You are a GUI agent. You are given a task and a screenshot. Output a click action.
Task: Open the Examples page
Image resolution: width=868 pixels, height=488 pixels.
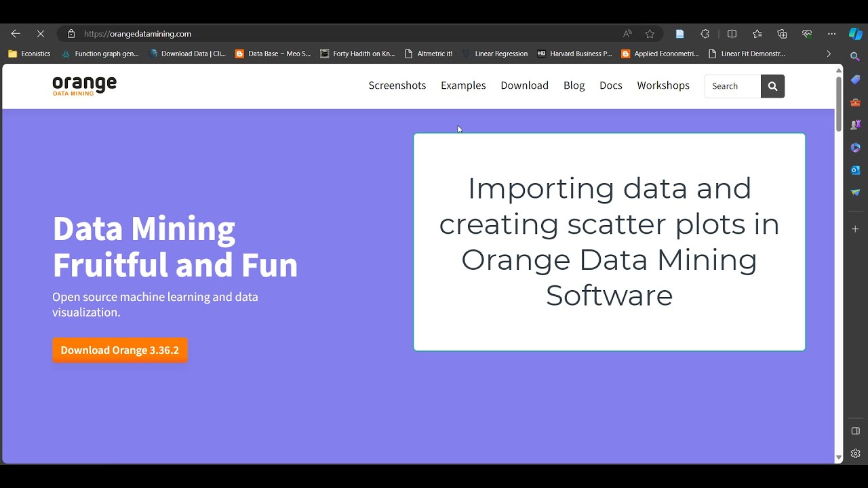click(x=463, y=85)
